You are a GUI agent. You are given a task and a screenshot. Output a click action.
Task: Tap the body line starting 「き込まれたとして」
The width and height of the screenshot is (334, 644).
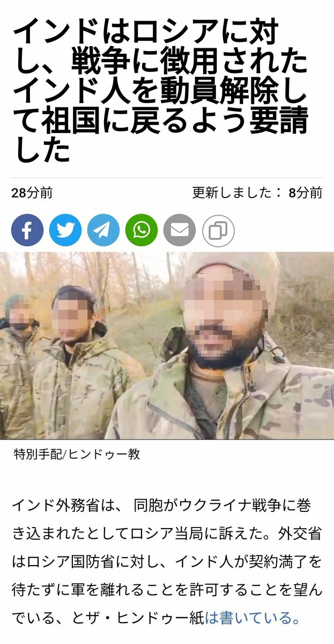167,534
